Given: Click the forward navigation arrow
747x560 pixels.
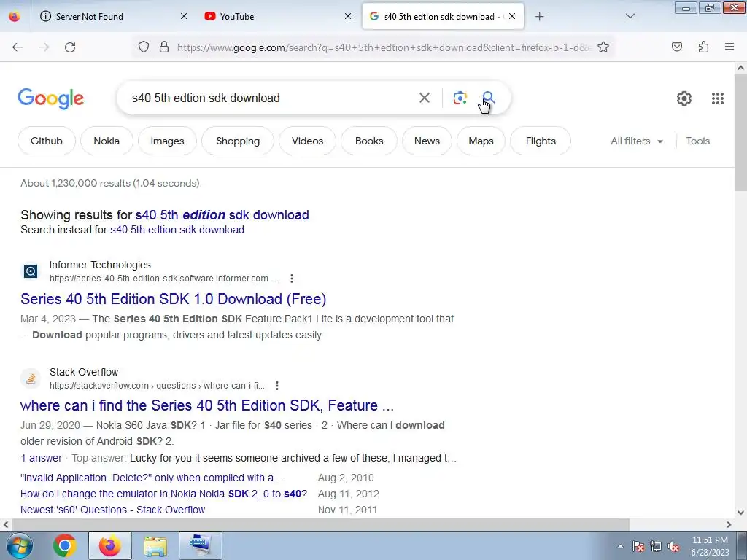Looking at the screenshot, I should 44,47.
